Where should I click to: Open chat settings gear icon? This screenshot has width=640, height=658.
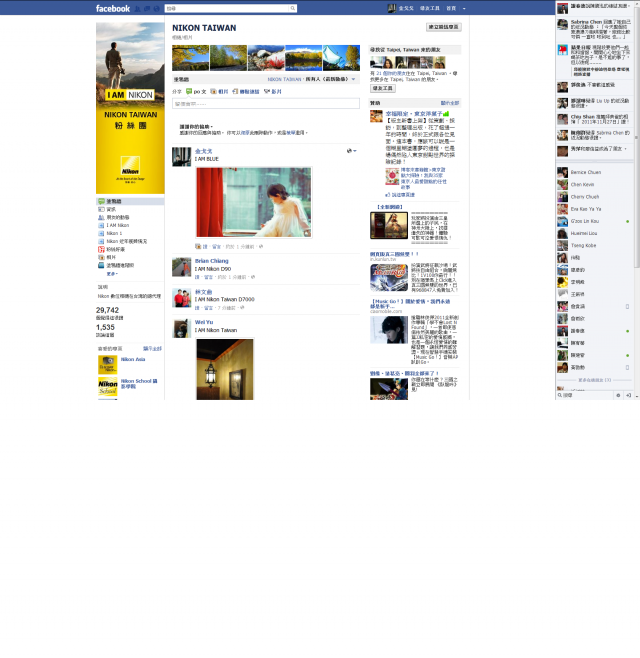(x=618, y=395)
